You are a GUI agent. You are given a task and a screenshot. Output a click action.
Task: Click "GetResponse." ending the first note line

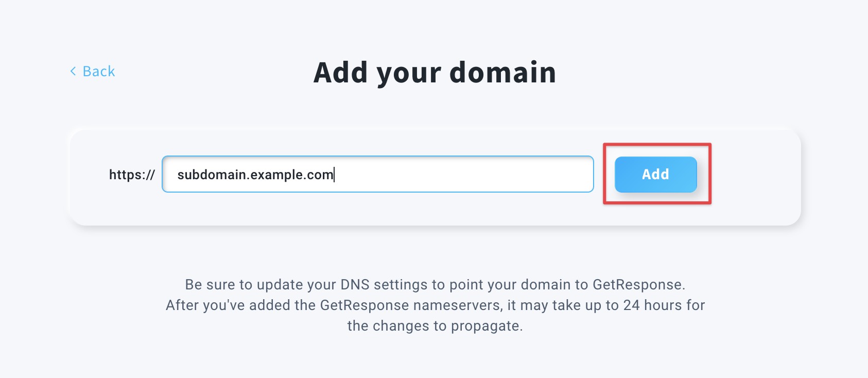pos(639,284)
